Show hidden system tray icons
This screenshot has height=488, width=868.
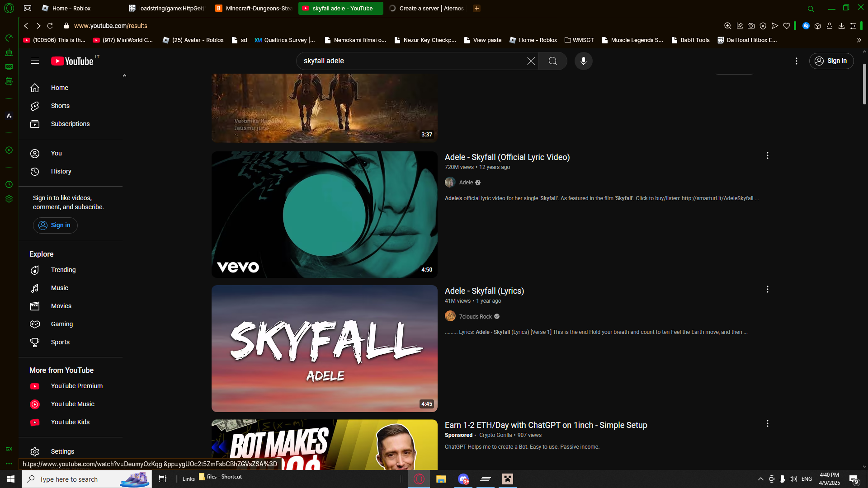point(760,479)
